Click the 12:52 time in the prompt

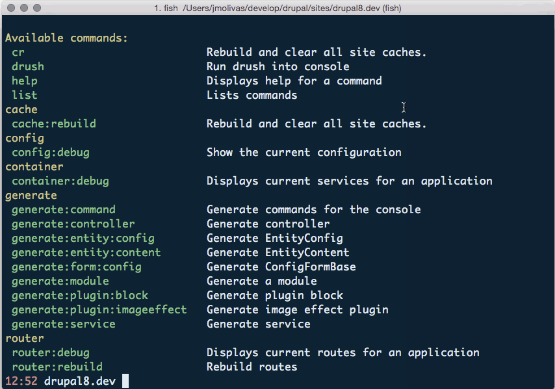[21, 381]
